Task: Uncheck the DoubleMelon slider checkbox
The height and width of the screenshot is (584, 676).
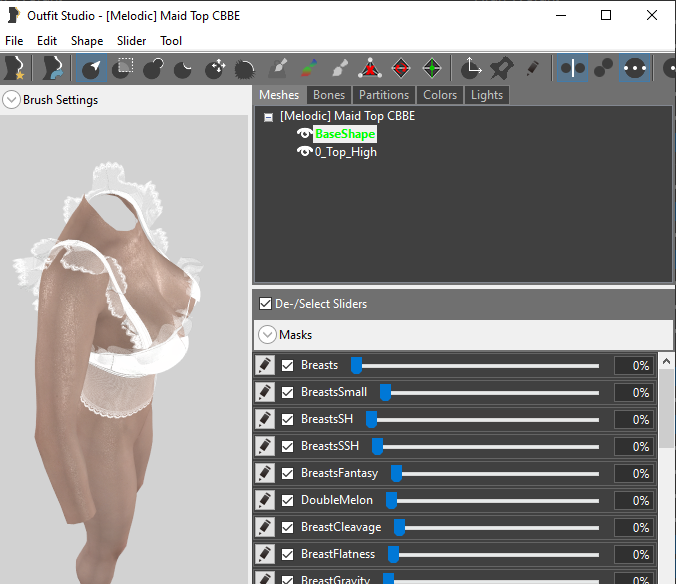Action: [288, 500]
